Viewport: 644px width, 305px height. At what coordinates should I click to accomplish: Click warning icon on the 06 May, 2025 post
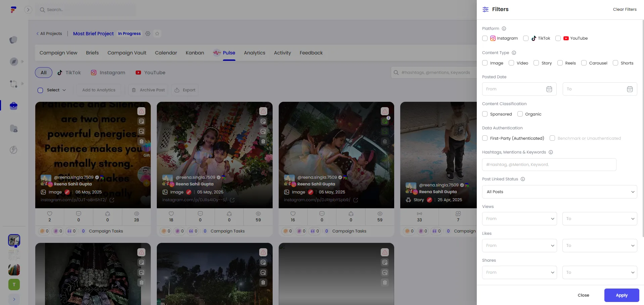point(141,111)
